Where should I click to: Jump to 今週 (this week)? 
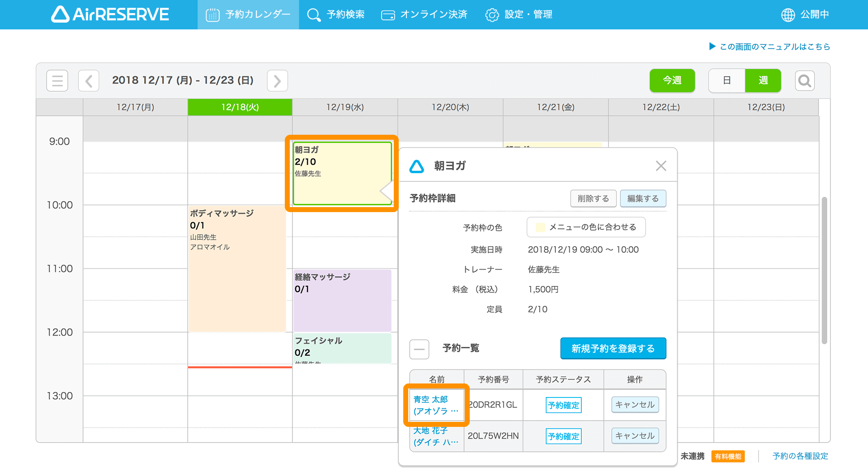672,81
